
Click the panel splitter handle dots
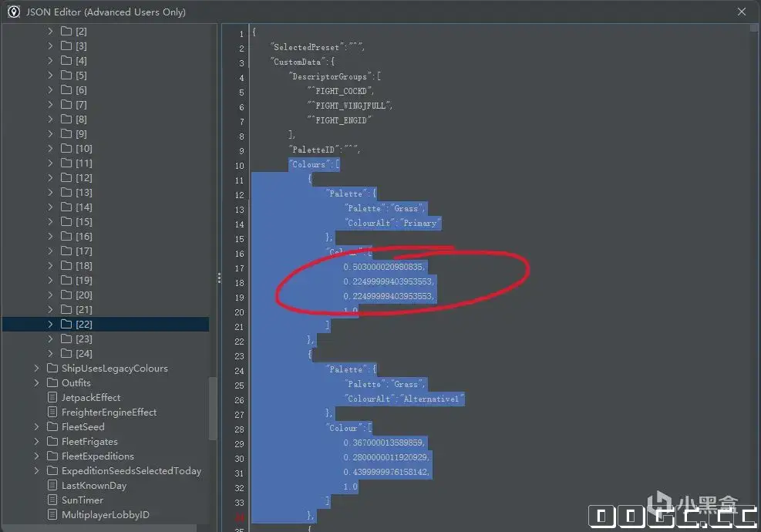(220, 278)
